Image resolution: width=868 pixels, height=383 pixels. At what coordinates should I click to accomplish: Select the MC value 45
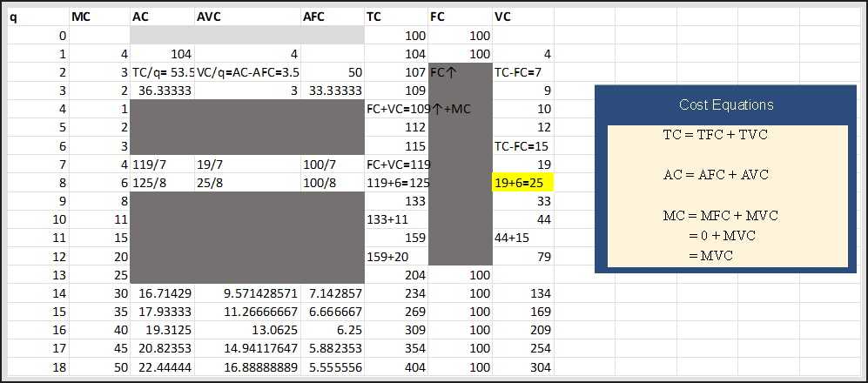coord(99,349)
